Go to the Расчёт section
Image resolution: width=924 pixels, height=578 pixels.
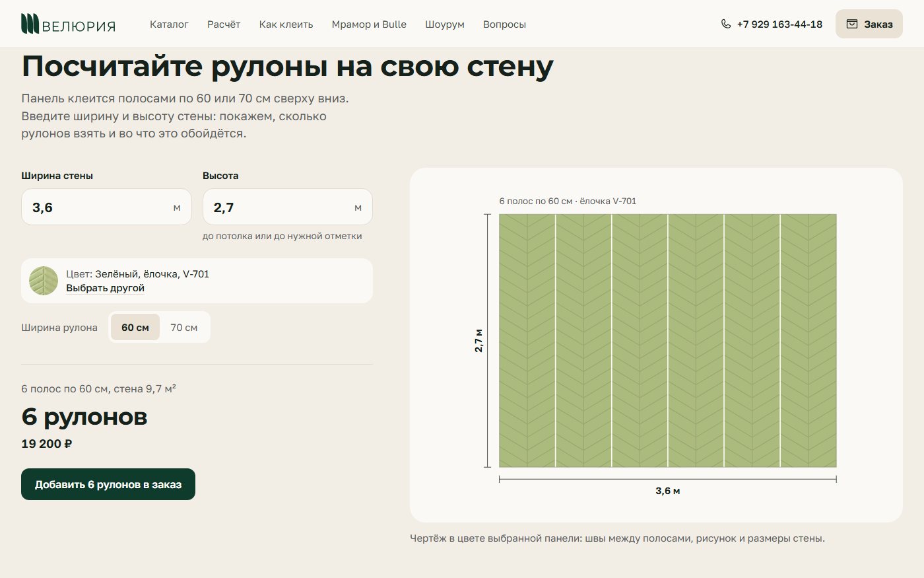224,24
